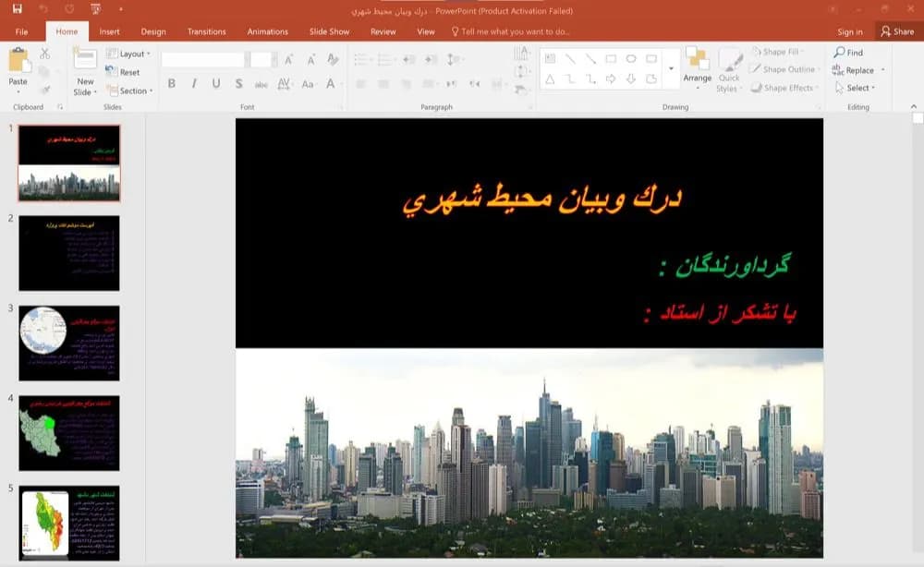Toggle Strikethrough formatting

261,84
